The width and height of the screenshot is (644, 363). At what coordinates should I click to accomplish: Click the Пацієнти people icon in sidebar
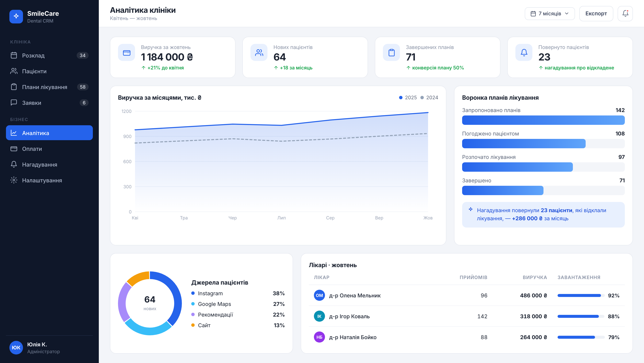tap(14, 71)
